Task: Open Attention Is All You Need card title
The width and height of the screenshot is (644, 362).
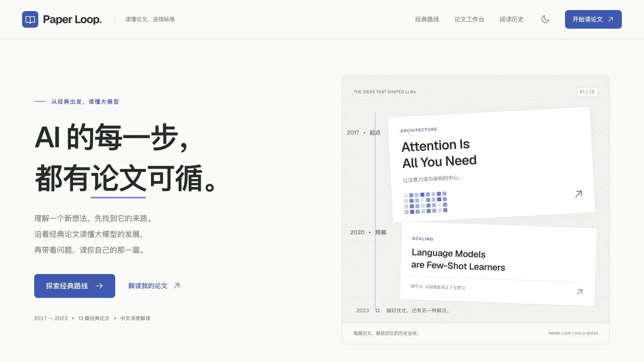Action: tap(439, 154)
